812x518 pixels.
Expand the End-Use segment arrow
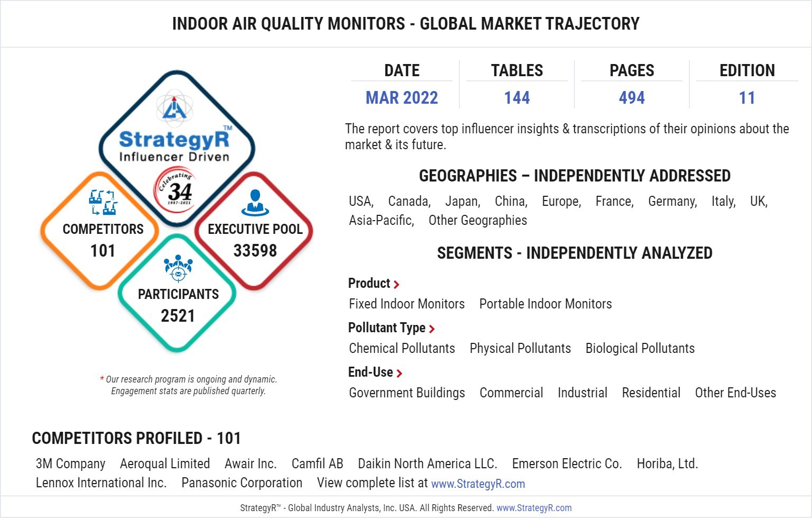click(x=399, y=374)
